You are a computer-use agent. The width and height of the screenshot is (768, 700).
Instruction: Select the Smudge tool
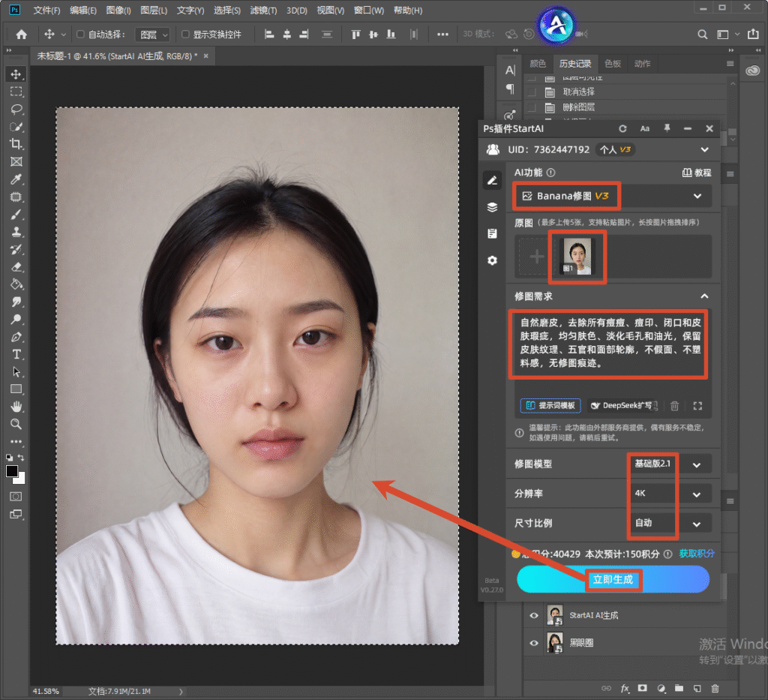[16, 302]
